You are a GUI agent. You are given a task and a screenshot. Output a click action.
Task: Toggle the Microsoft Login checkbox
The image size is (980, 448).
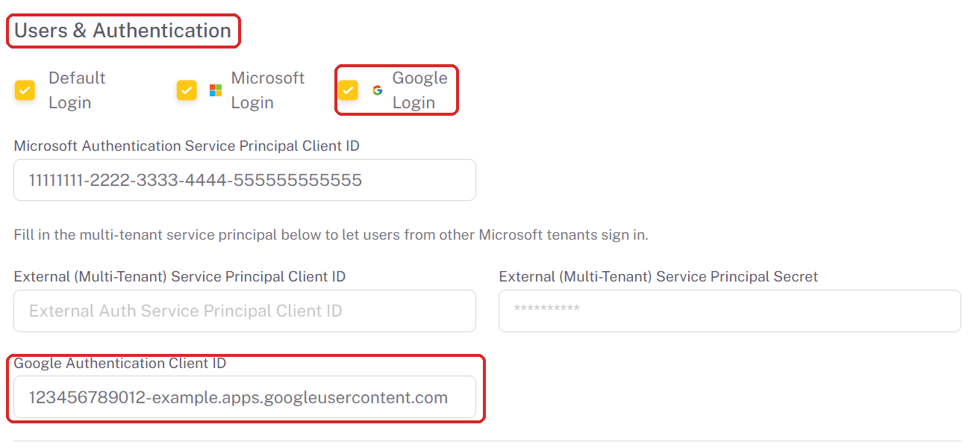(x=187, y=90)
